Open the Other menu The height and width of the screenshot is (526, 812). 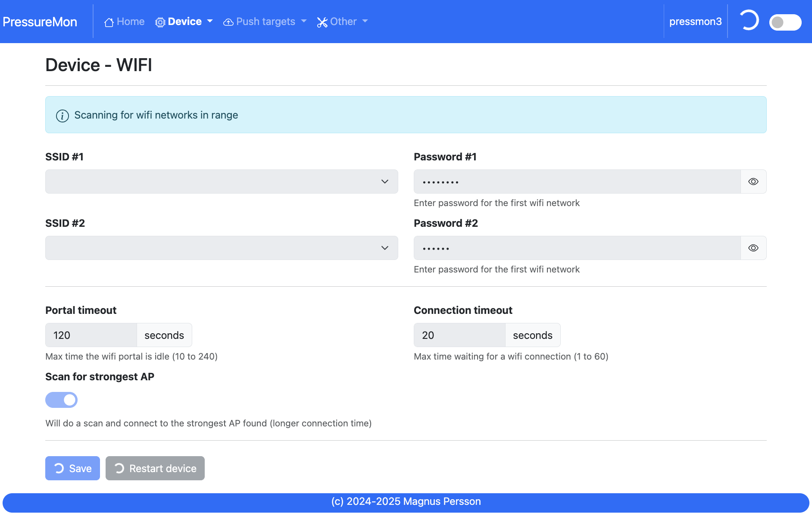tap(343, 22)
